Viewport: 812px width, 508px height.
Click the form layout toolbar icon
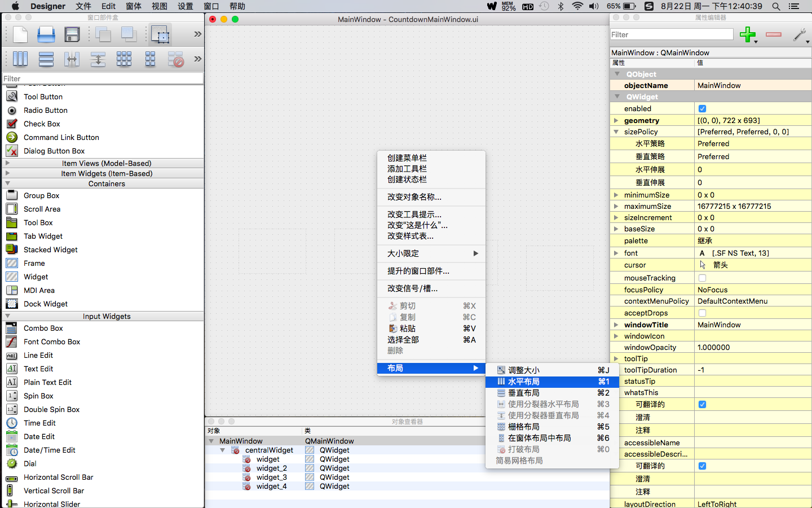tap(150, 59)
